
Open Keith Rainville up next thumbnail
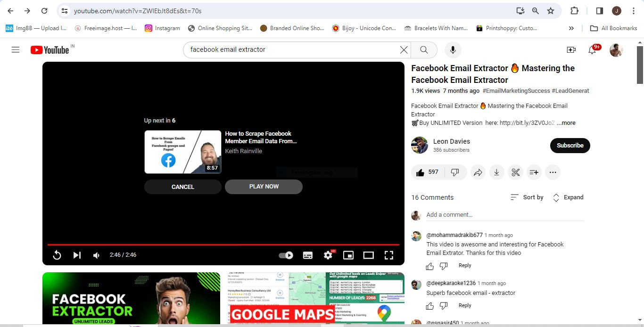[183, 152]
